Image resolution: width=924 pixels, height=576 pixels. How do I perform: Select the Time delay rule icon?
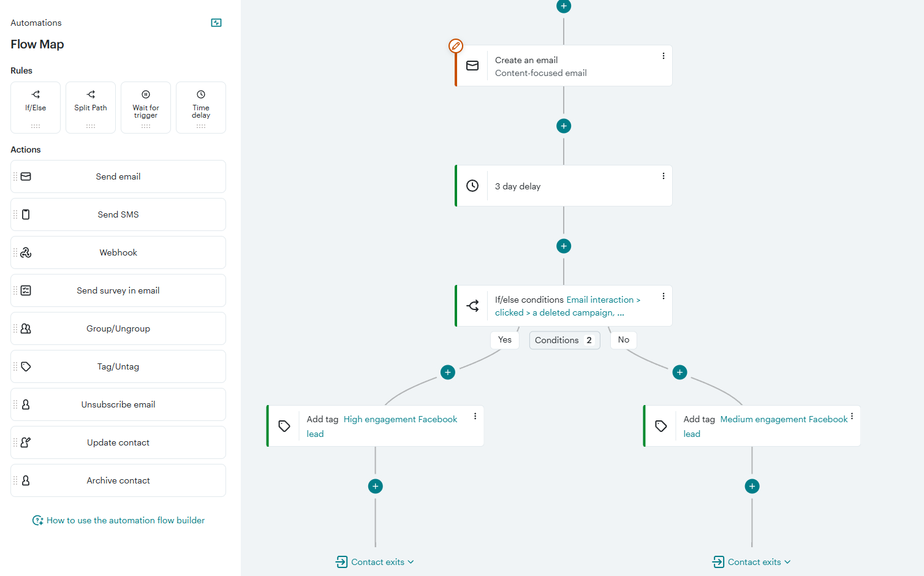point(200,94)
